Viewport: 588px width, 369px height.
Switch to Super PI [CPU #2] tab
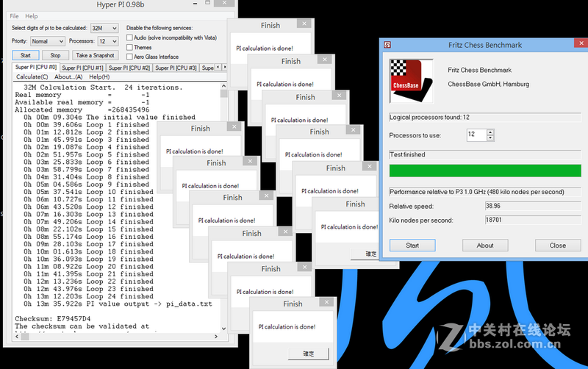(x=129, y=68)
